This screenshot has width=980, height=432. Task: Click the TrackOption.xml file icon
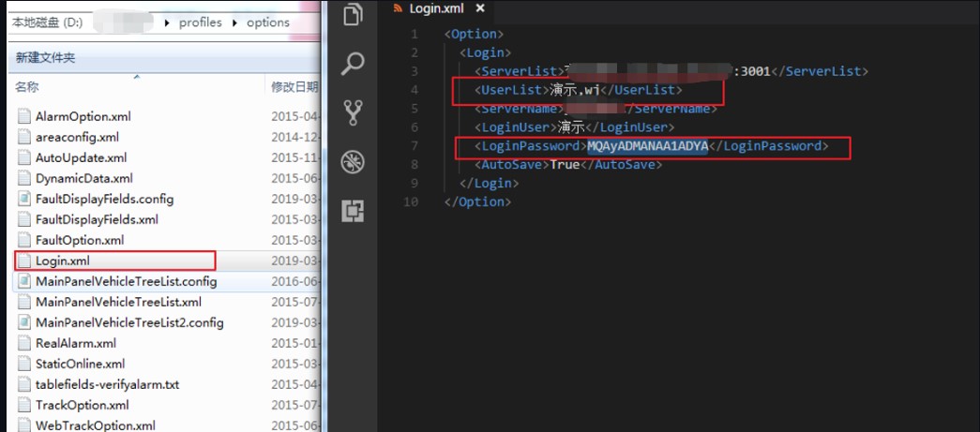click(x=24, y=405)
